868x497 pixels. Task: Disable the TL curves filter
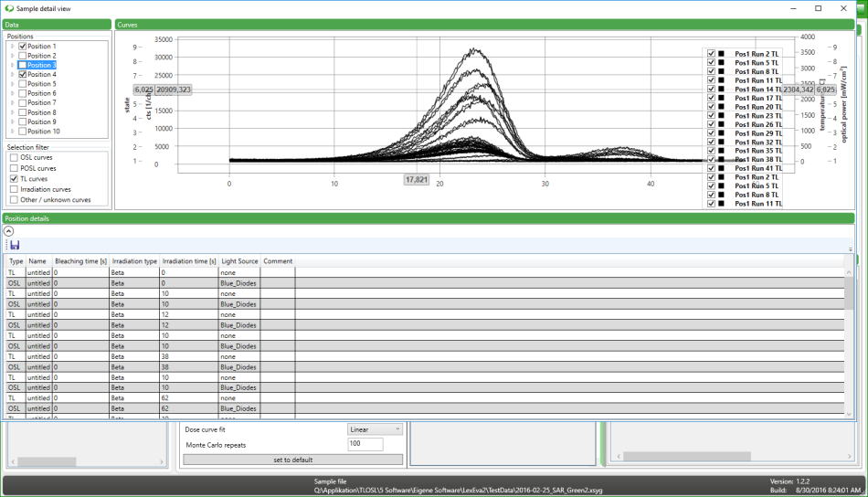click(14, 179)
